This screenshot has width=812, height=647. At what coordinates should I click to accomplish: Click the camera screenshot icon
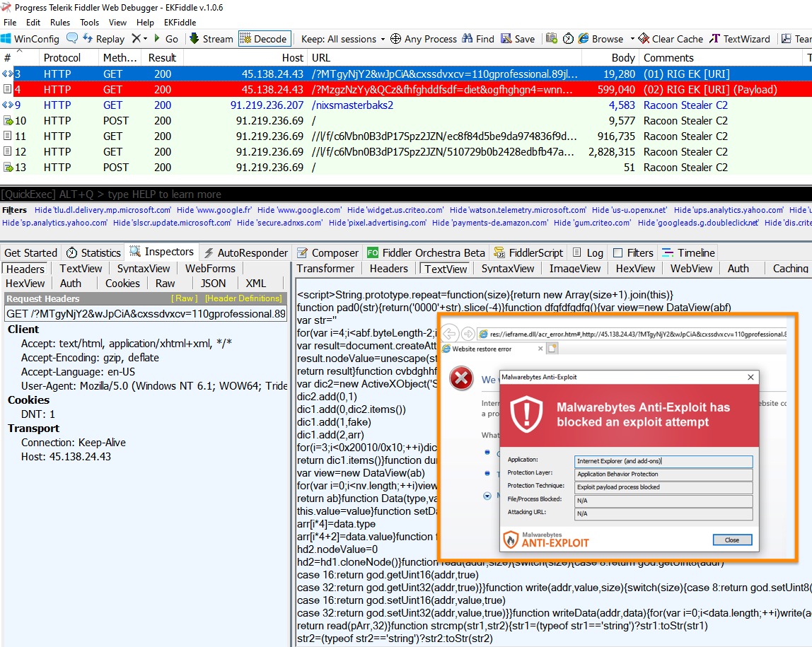pyautogui.click(x=552, y=39)
